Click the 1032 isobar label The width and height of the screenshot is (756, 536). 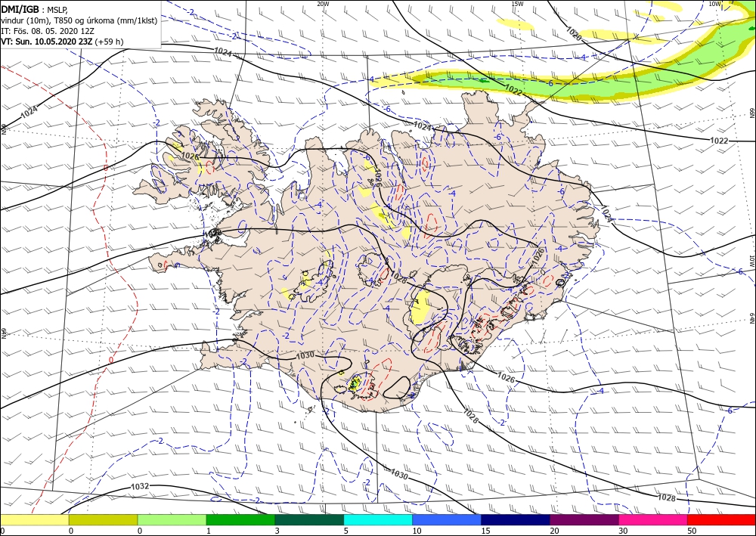[140, 486]
